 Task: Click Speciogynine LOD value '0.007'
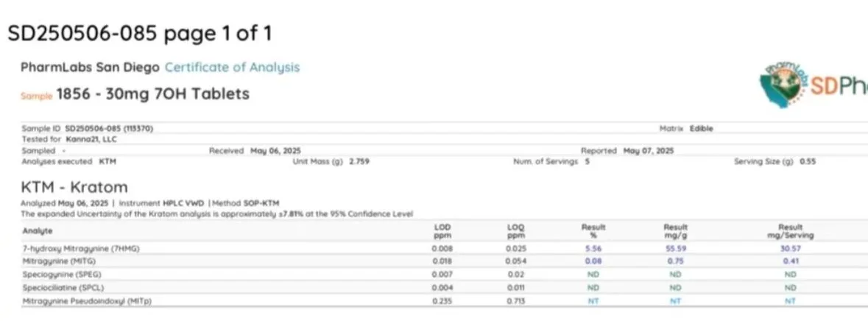click(442, 274)
